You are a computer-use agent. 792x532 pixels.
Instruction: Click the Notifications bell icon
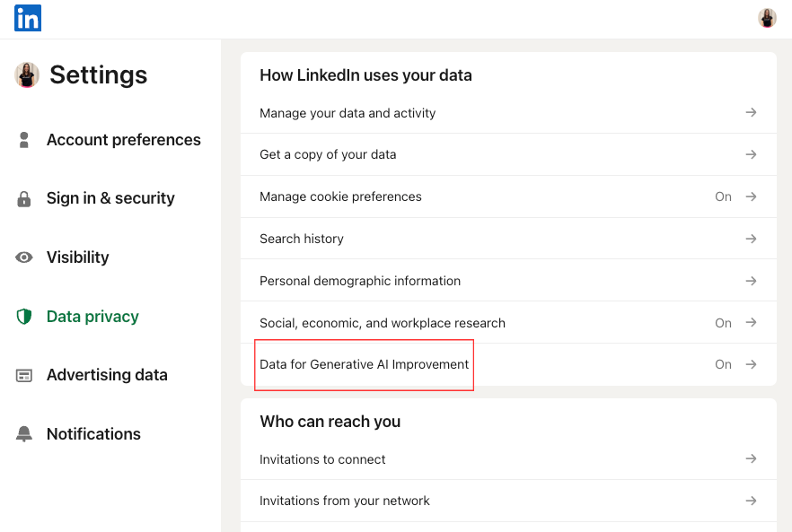24,434
